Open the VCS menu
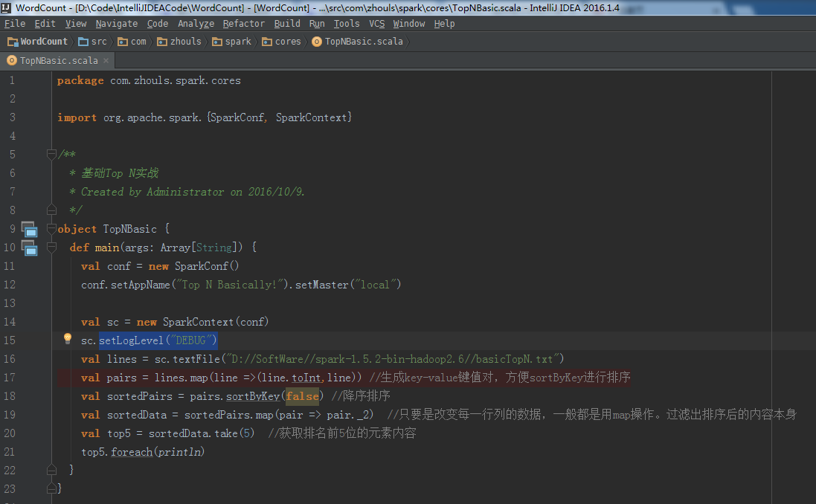Screen dimensions: 816x504 point(376,23)
